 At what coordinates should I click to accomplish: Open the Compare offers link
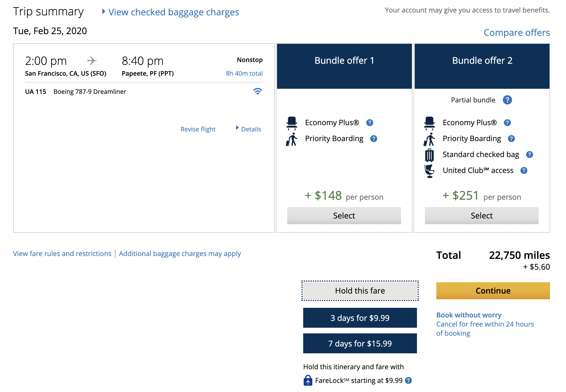point(517,32)
